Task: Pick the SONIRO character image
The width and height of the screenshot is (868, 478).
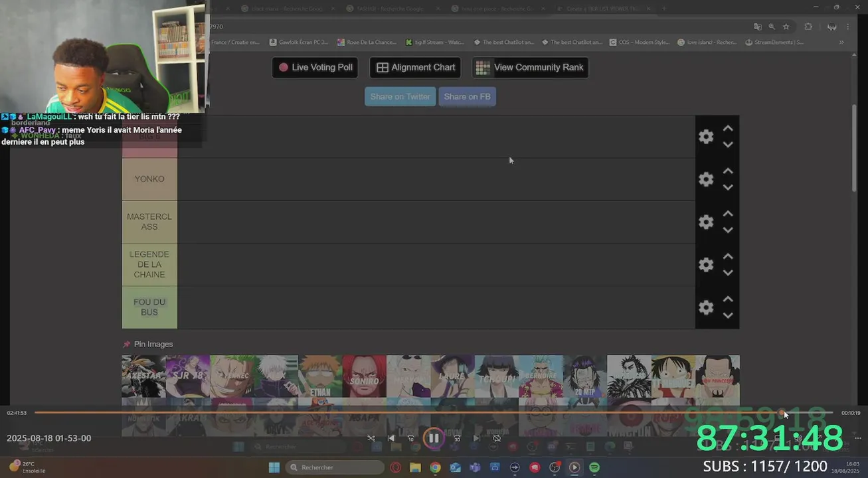Action: (x=365, y=376)
